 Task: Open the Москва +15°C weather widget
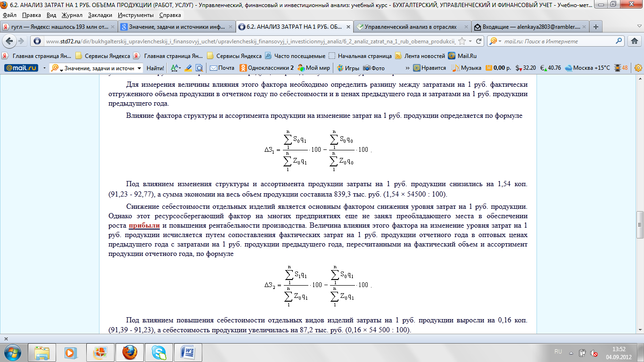tap(587, 68)
